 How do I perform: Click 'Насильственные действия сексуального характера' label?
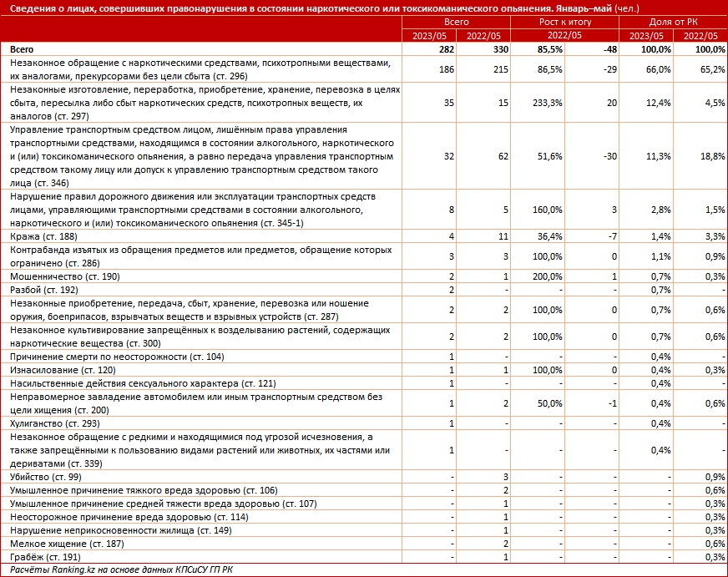point(143,383)
